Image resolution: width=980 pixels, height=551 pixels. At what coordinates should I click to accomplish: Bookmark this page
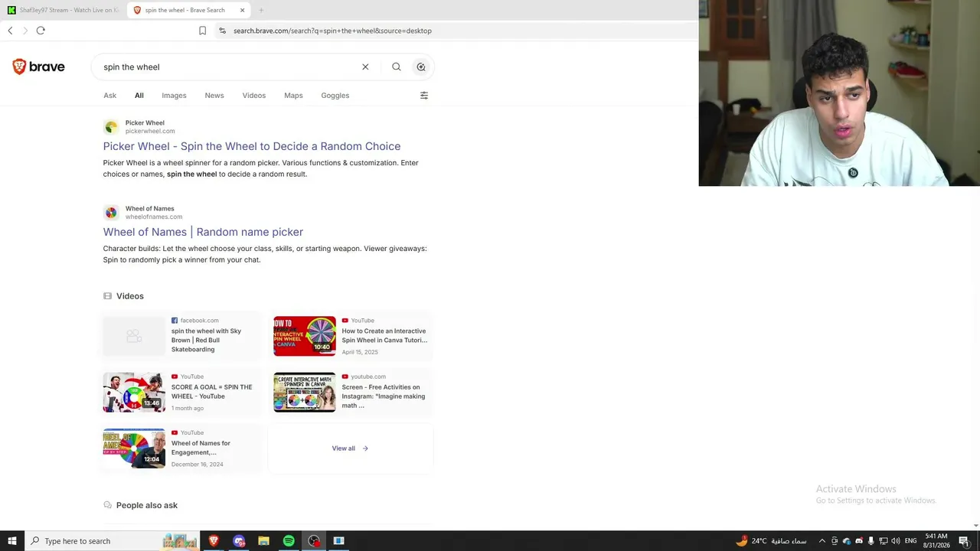202,31
